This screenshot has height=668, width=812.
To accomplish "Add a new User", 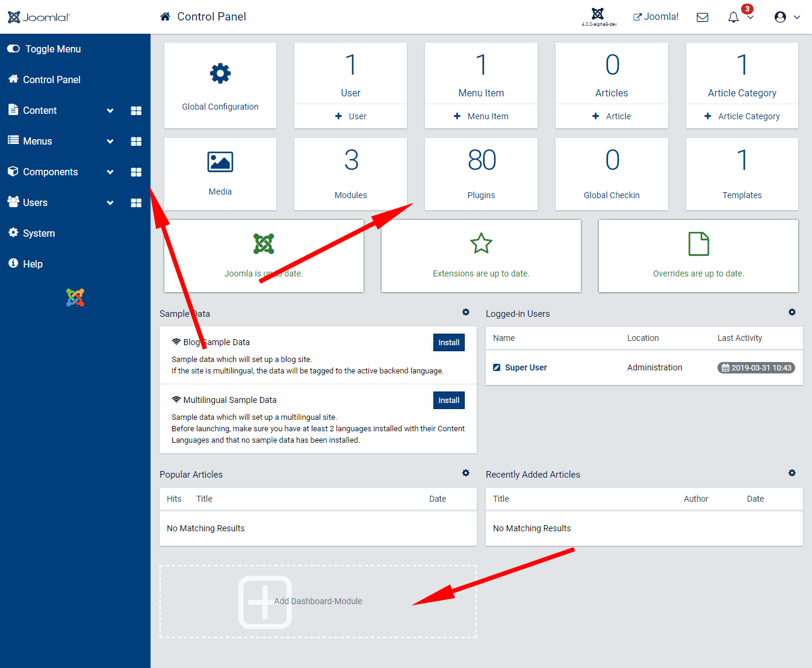I will [x=351, y=116].
